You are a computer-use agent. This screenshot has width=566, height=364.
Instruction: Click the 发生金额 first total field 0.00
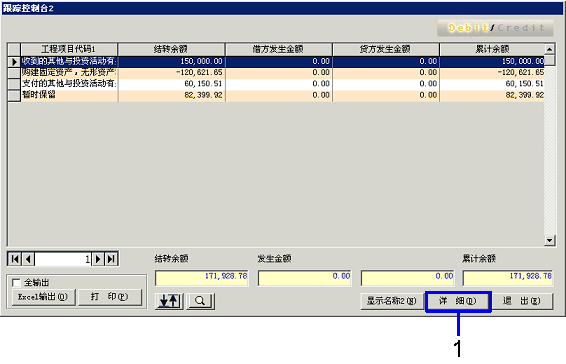pyautogui.click(x=305, y=278)
